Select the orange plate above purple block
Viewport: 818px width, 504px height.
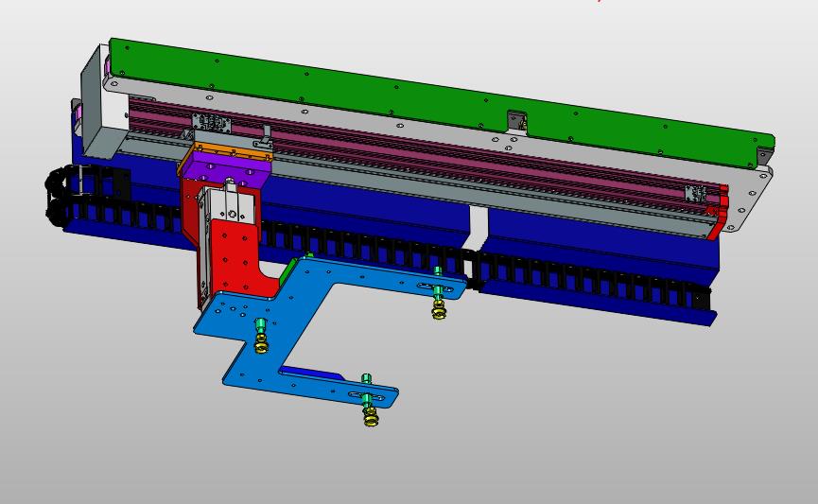pyautogui.click(x=232, y=150)
